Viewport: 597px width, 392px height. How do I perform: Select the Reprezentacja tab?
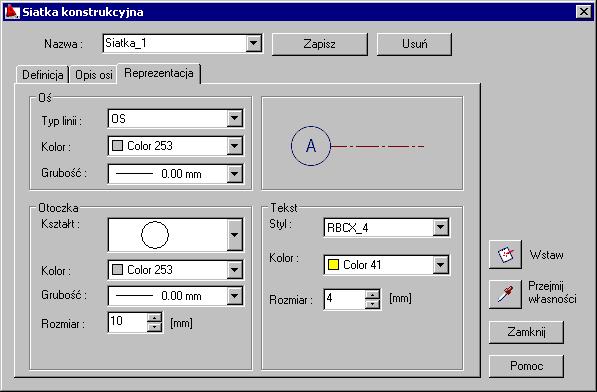[x=159, y=73]
